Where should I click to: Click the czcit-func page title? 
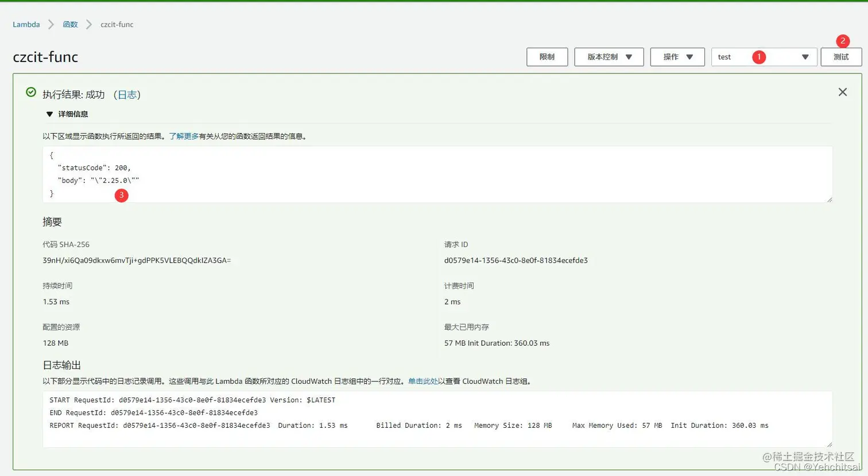pyautogui.click(x=45, y=57)
